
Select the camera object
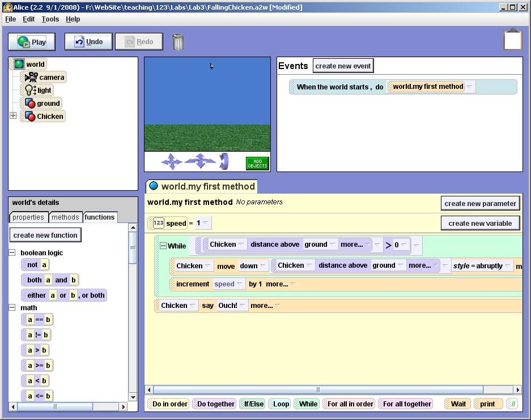pyautogui.click(x=44, y=77)
